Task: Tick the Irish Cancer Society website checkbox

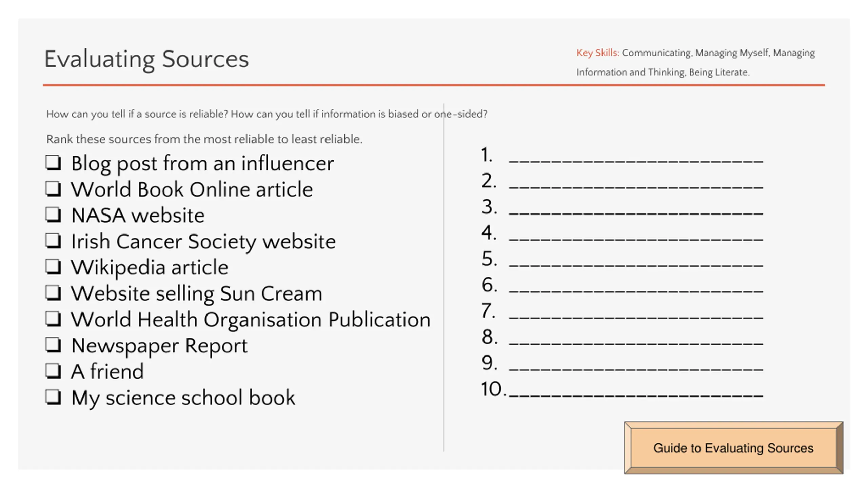Action: pyautogui.click(x=53, y=241)
